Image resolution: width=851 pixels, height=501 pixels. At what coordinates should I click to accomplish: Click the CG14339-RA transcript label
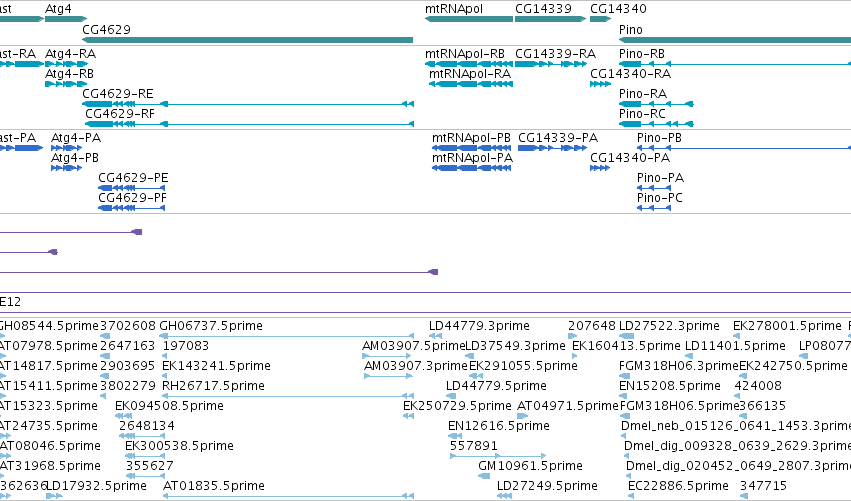tap(555, 54)
